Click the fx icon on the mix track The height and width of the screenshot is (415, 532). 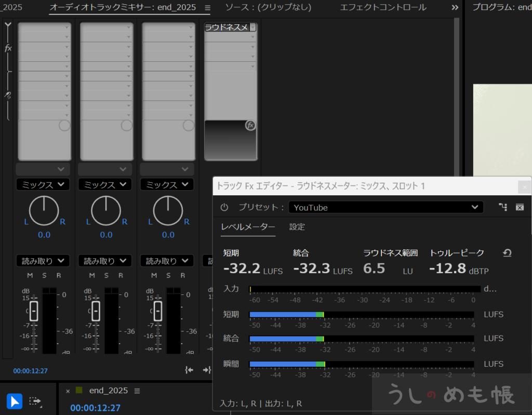click(250, 125)
